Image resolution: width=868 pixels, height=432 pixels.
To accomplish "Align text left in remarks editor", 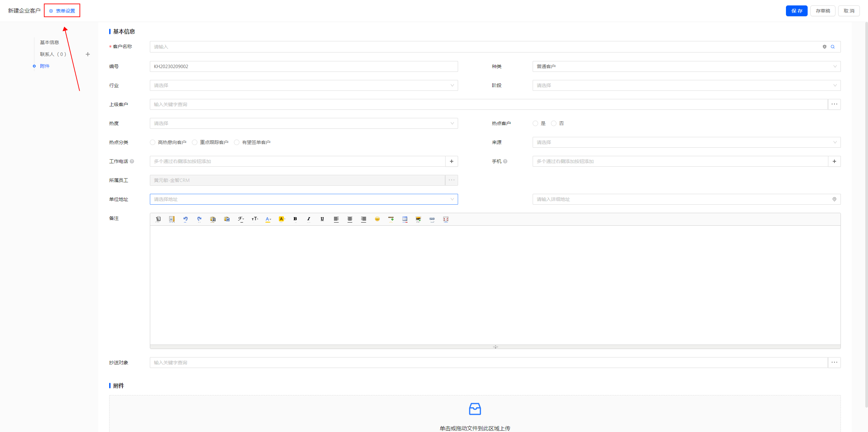I will coord(336,219).
